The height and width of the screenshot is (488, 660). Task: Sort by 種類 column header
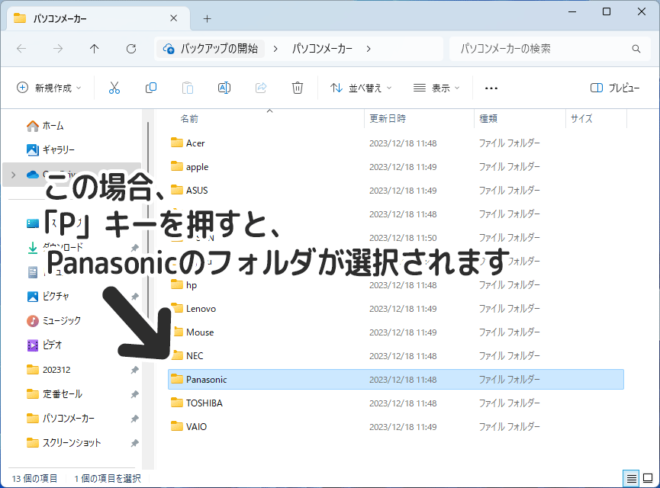pos(488,118)
